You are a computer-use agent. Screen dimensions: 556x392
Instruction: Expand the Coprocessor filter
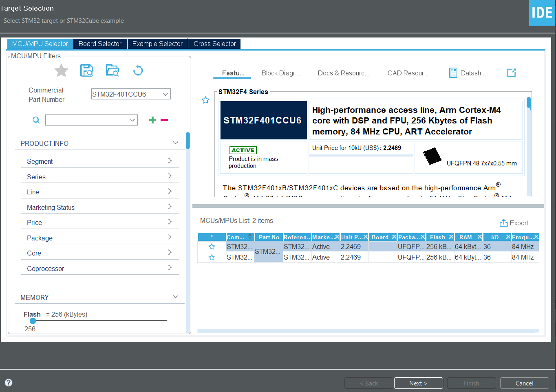[170, 268]
